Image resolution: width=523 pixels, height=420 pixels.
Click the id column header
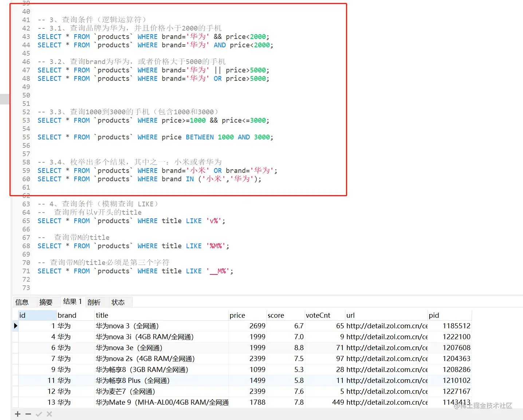coord(38,315)
